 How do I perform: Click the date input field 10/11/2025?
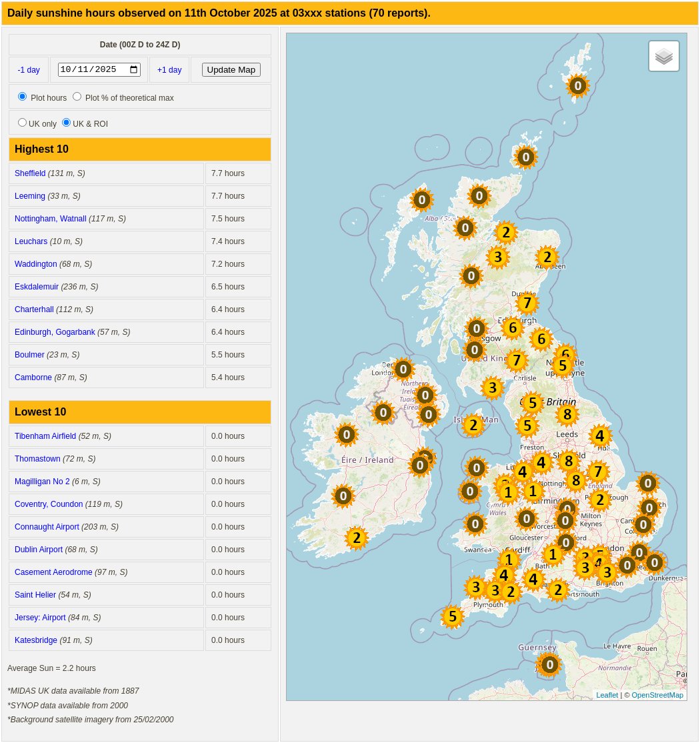tap(99, 69)
